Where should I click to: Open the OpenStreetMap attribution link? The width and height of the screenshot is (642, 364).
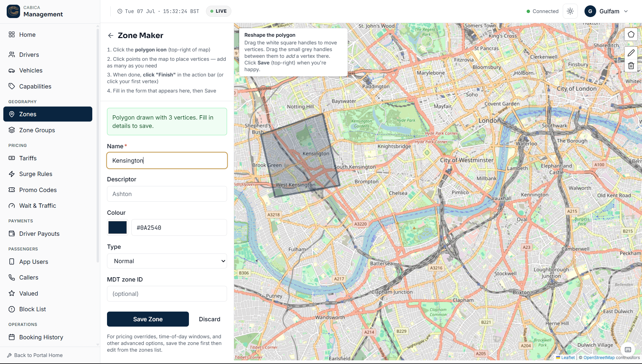[599, 357]
